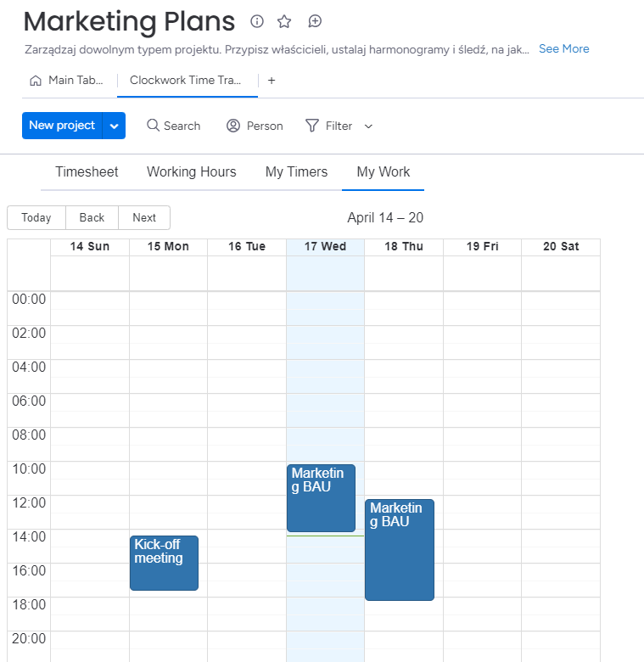Switch to the Main Table tab
Image resolution: width=644 pixels, height=662 pixels.
(66, 81)
